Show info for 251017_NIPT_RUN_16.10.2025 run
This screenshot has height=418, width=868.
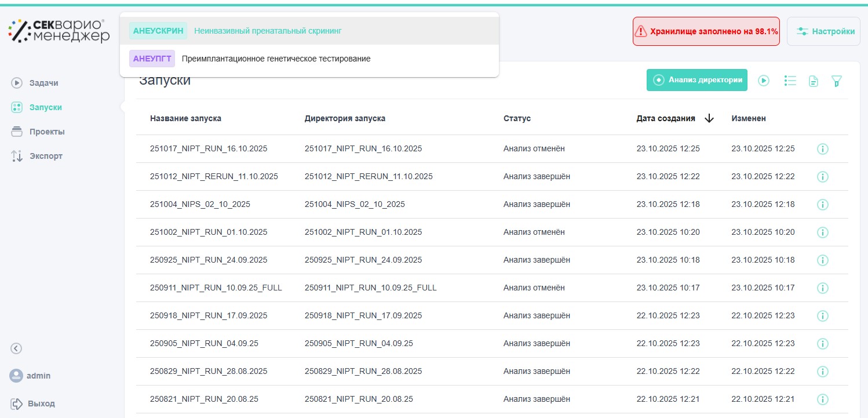(822, 149)
